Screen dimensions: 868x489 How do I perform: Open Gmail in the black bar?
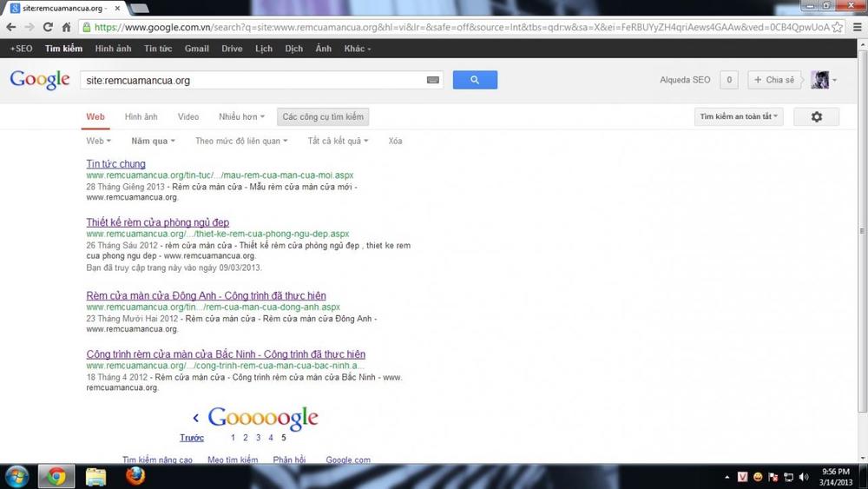[x=196, y=49]
